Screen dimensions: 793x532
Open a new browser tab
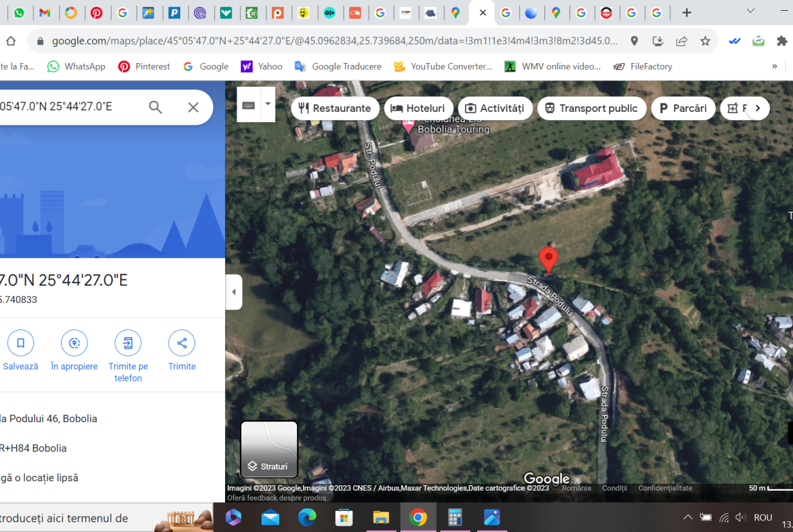[687, 13]
